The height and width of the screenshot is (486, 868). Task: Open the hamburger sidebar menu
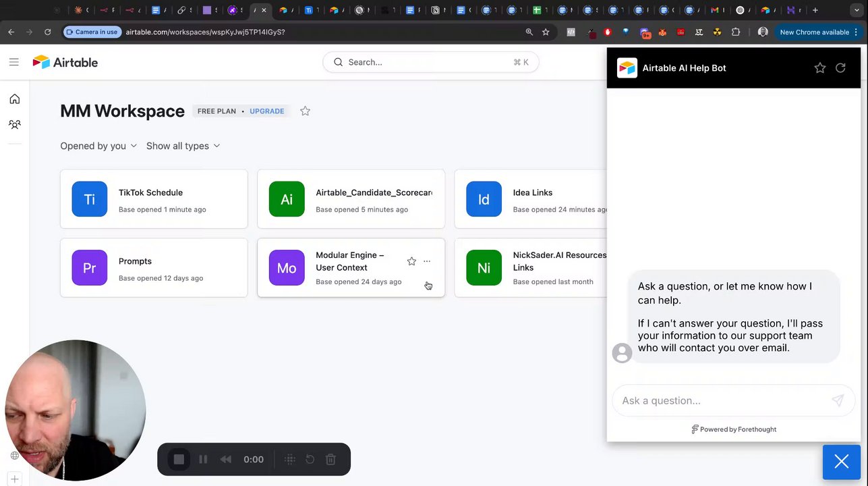pyautogui.click(x=14, y=62)
